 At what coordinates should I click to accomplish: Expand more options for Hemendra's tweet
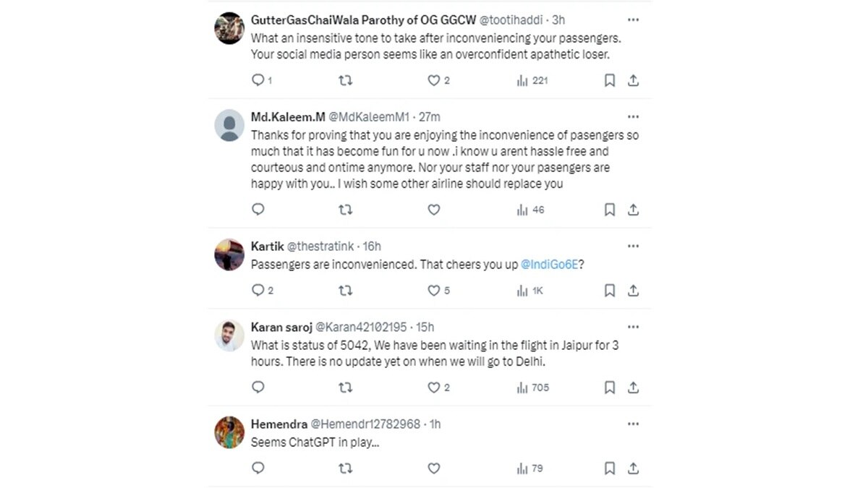(x=633, y=424)
